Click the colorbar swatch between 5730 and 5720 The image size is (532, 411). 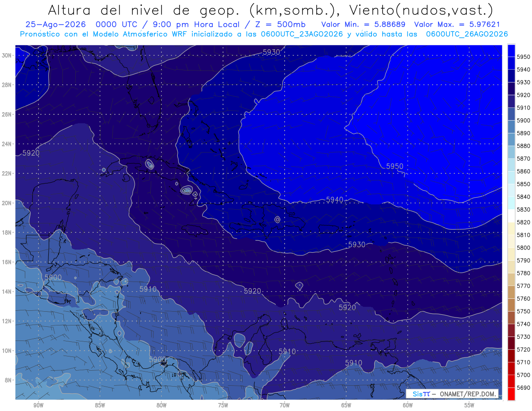(x=511, y=343)
